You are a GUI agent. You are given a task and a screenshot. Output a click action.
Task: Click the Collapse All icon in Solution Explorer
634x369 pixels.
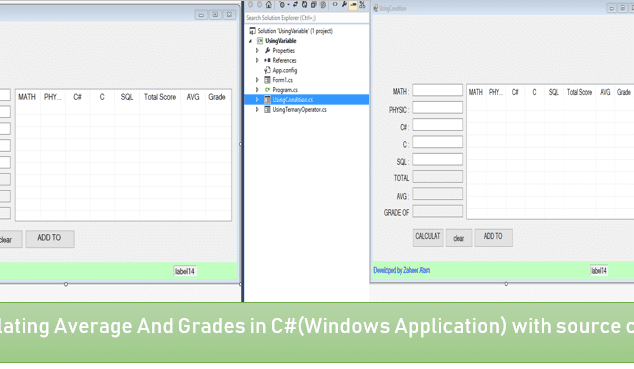click(313, 4)
